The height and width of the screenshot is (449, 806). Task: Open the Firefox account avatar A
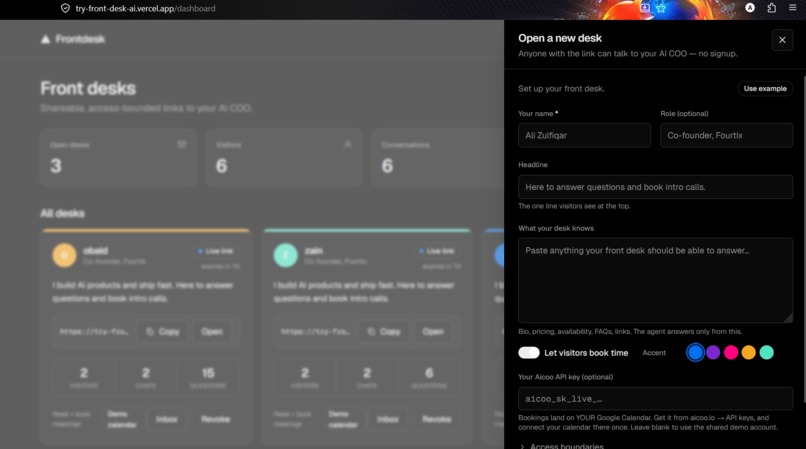click(x=750, y=8)
